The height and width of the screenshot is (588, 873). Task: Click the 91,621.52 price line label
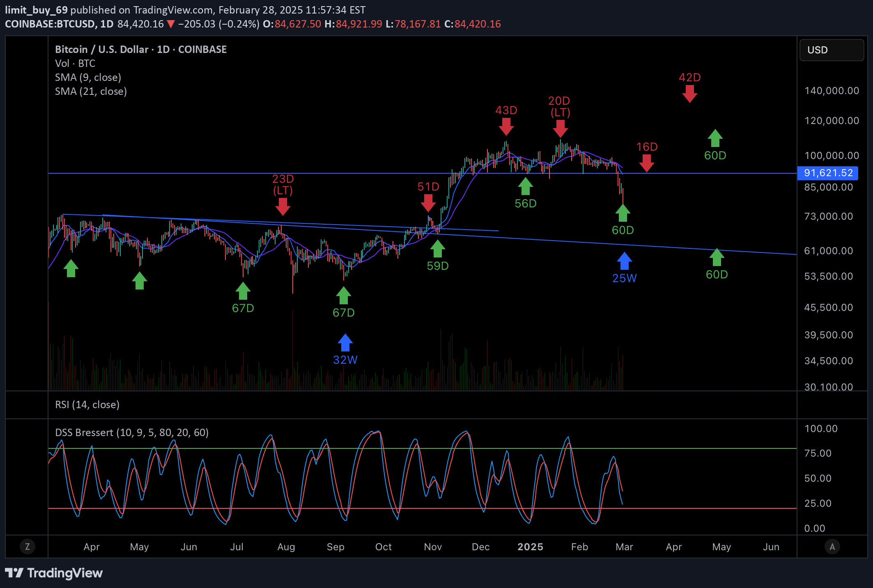click(827, 173)
